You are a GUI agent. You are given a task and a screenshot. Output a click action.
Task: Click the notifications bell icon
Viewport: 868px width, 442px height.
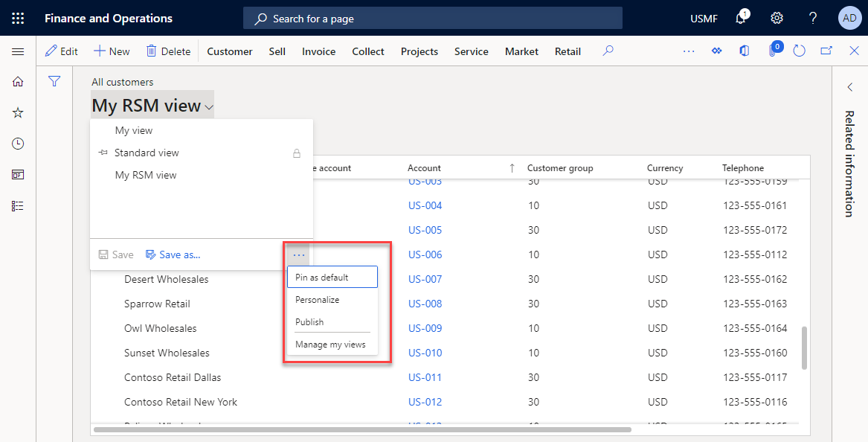click(x=740, y=19)
